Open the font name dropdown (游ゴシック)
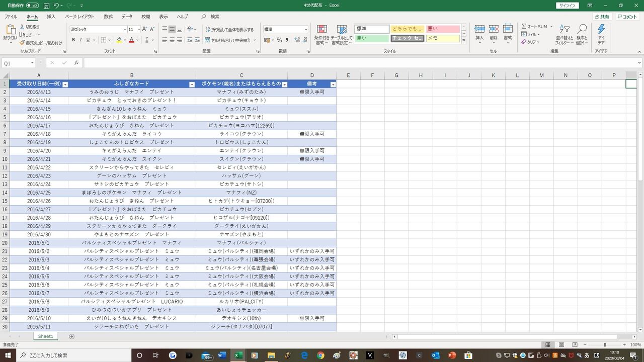 [x=125, y=30]
